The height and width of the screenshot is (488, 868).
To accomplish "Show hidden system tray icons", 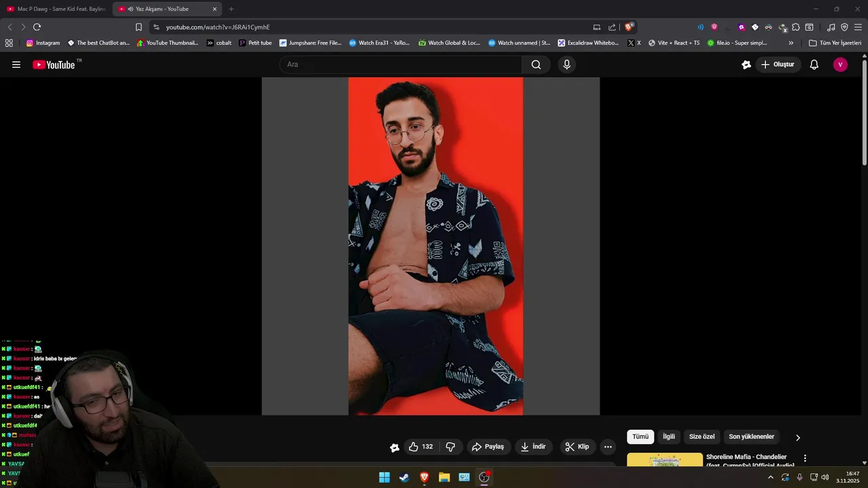I will pyautogui.click(x=770, y=477).
